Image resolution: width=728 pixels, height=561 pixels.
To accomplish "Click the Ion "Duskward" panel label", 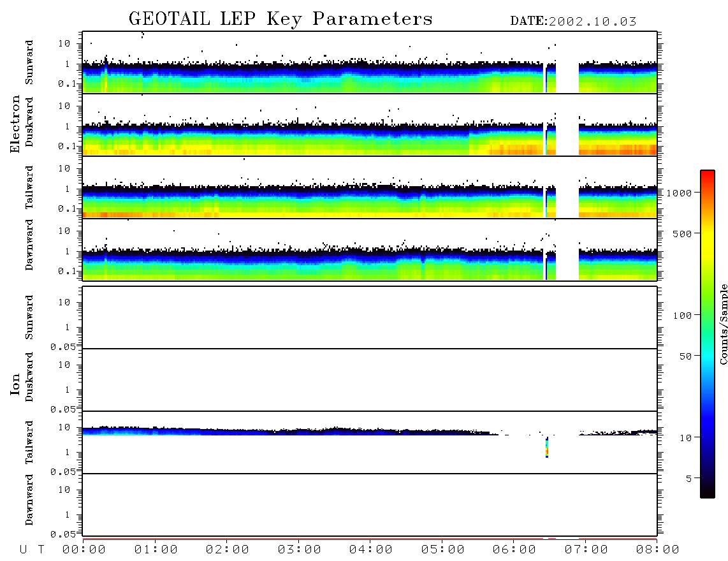I will 29,377.
